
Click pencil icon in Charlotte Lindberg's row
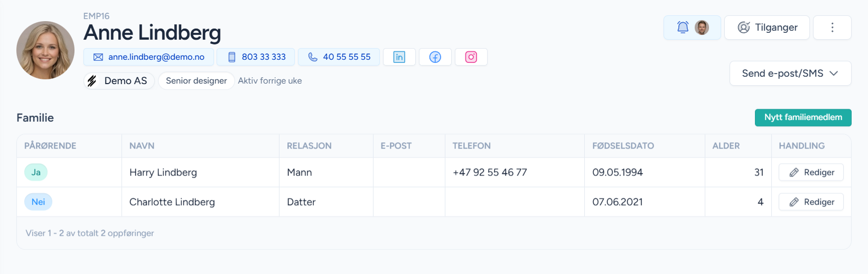click(x=794, y=202)
